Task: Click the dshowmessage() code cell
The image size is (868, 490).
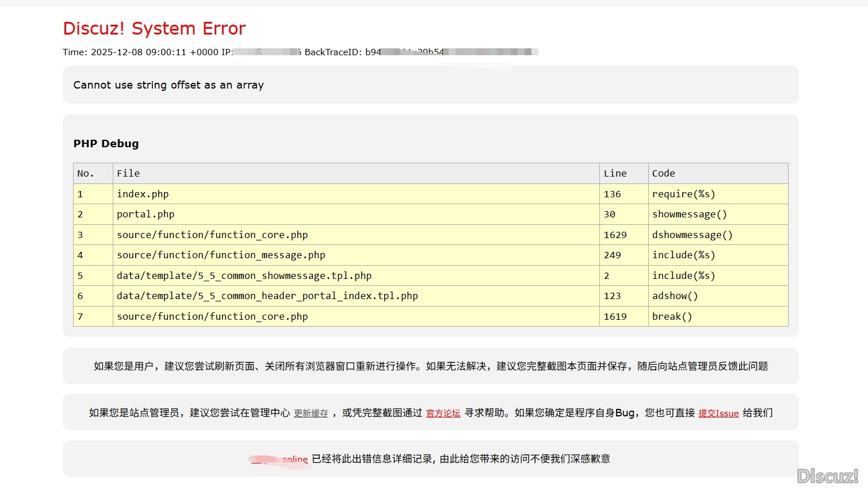Action: [x=692, y=235]
